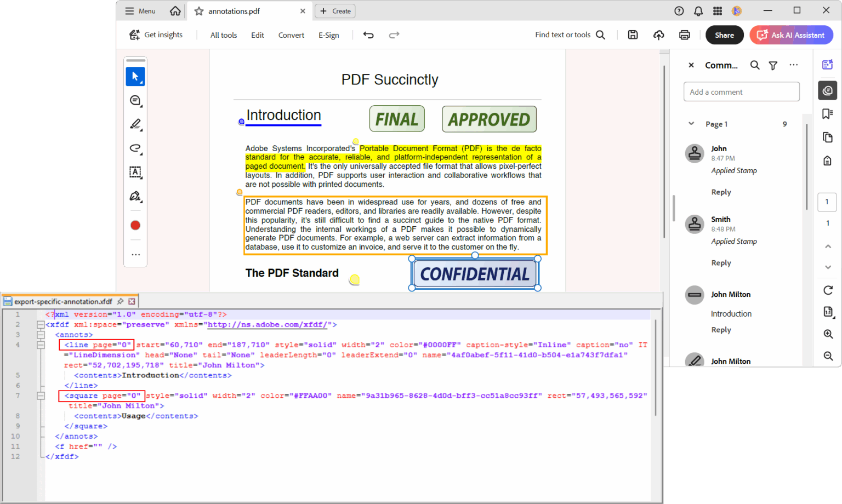Rotate the page view
Screen dimensions: 842x504
[x=828, y=290]
